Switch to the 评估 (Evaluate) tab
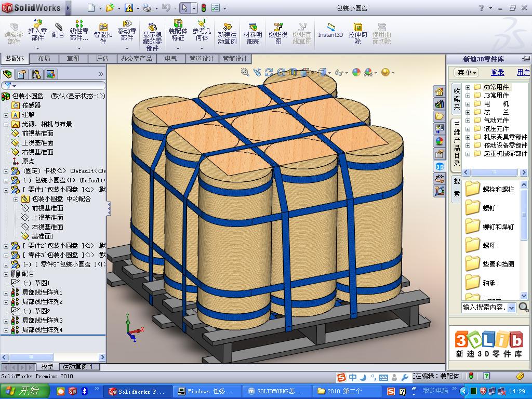 click(x=102, y=58)
